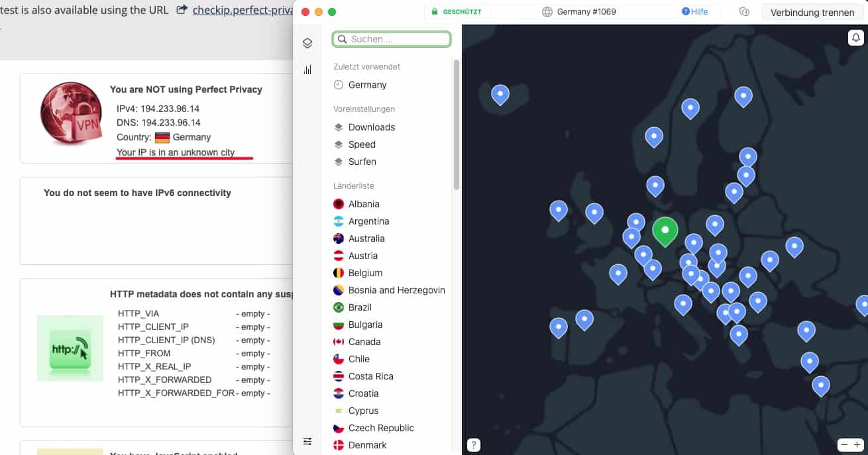Screen dimensions: 868x455
Task: Click the Hilfe help link in title bar
Action: 695,12
